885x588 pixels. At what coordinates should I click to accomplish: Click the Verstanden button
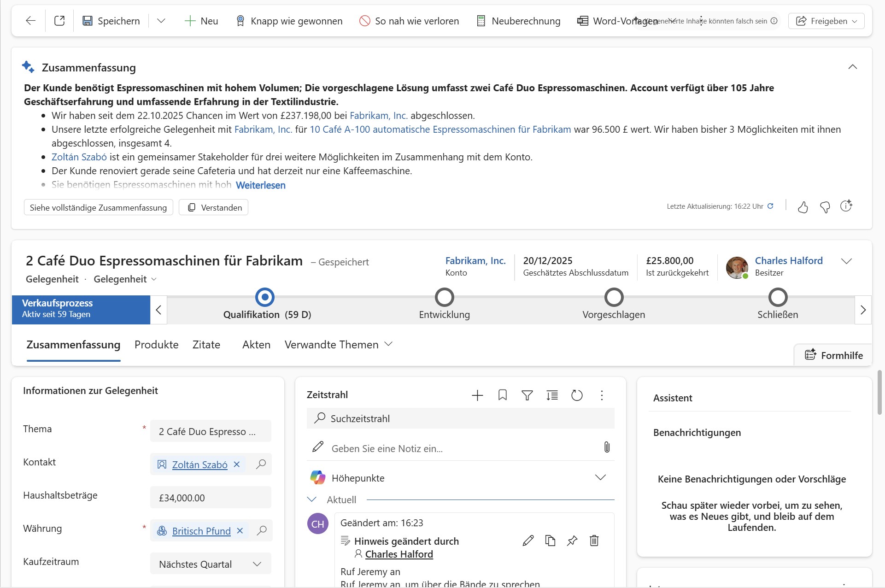point(214,207)
